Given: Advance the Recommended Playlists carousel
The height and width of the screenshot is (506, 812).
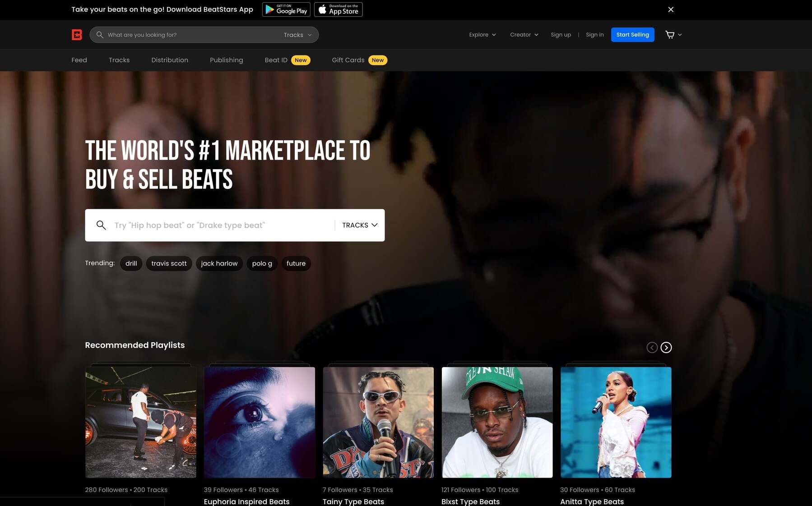Looking at the screenshot, I should point(666,347).
